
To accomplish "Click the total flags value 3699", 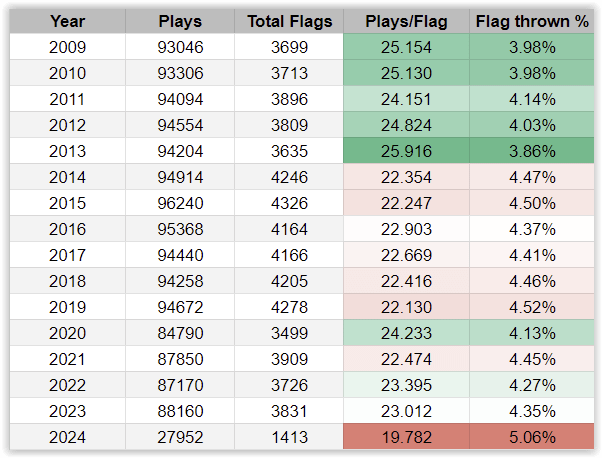I will click(x=289, y=47).
